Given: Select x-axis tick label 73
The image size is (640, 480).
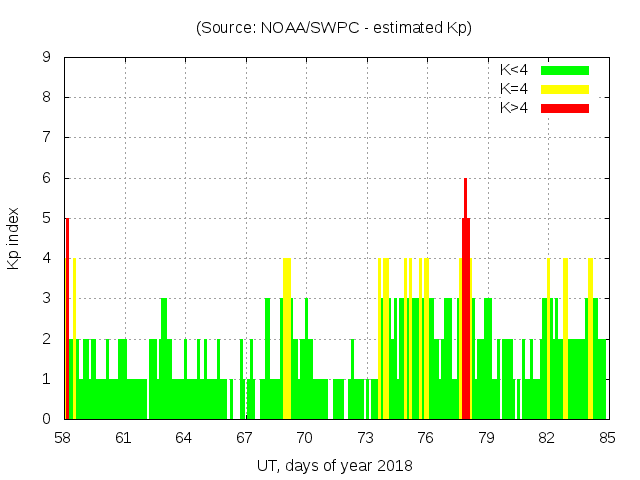Looking at the screenshot, I should tap(365, 438).
